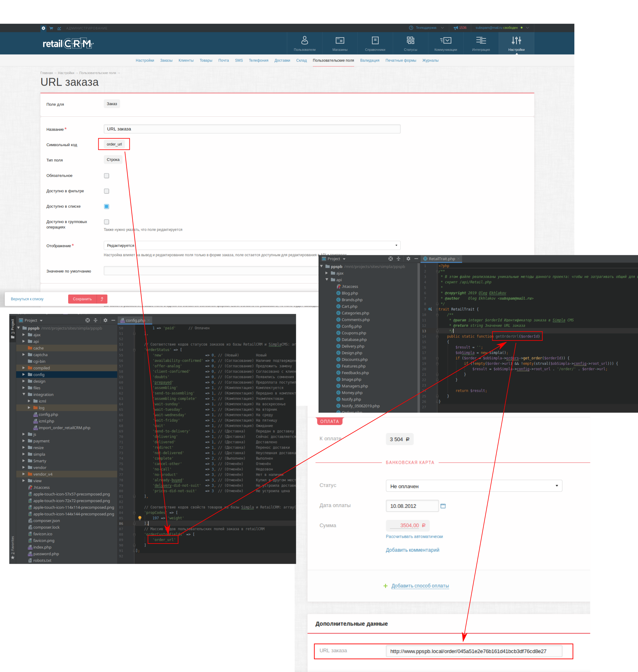This screenshot has height=672, width=638.
Task: Enable the Доступно в фильтре checkbox
Action: [106, 191]
